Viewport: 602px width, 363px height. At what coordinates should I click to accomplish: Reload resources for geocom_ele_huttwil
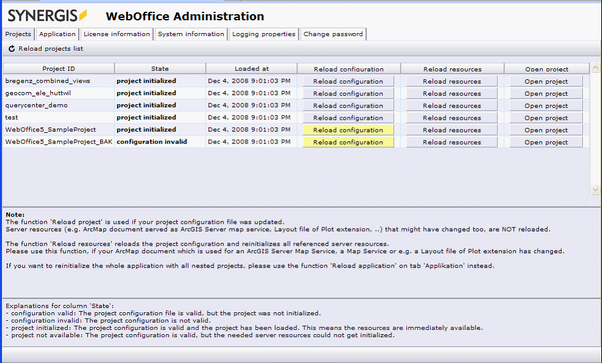(x=452, y=93)
